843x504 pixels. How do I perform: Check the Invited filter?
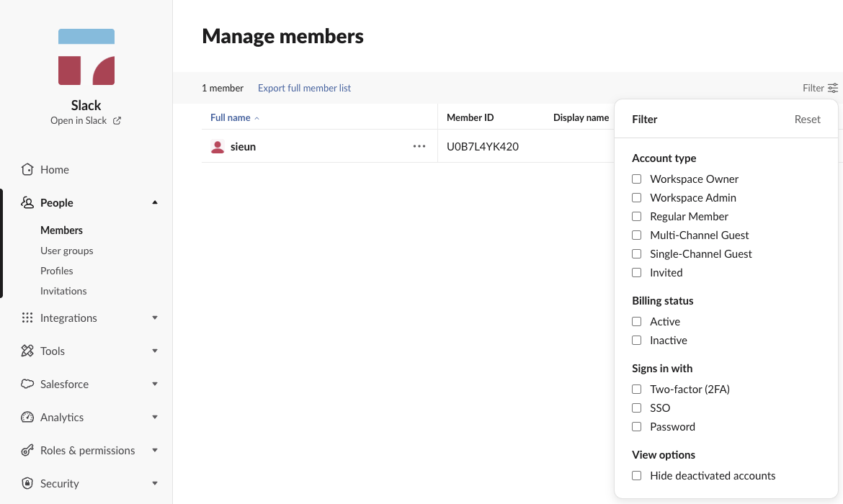click(636, 273)
